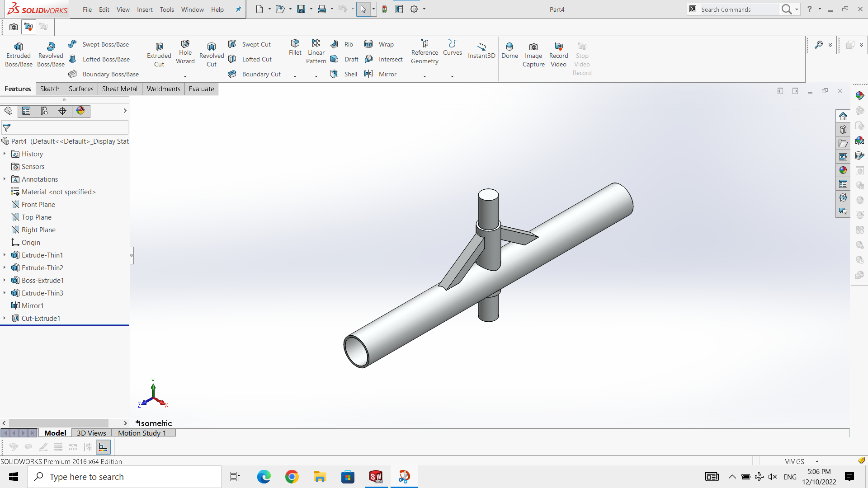
Task: Select the Extruded Boss/Base tool
Action: [19, 55]
